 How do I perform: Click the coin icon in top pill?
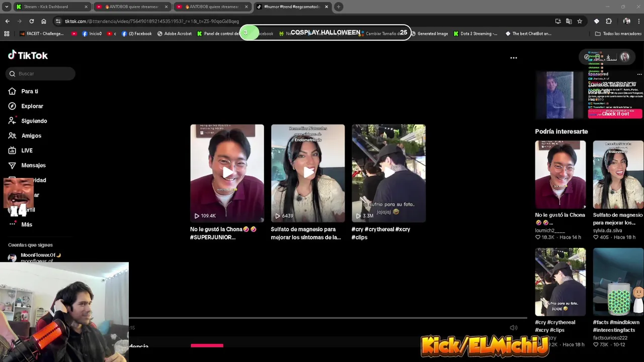tap(587, 57)
